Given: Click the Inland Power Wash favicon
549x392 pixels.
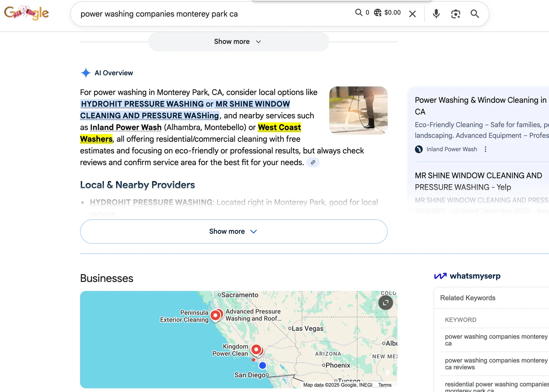Looking at the screenshot, I should pyautogui.click(x=419, y=149).
